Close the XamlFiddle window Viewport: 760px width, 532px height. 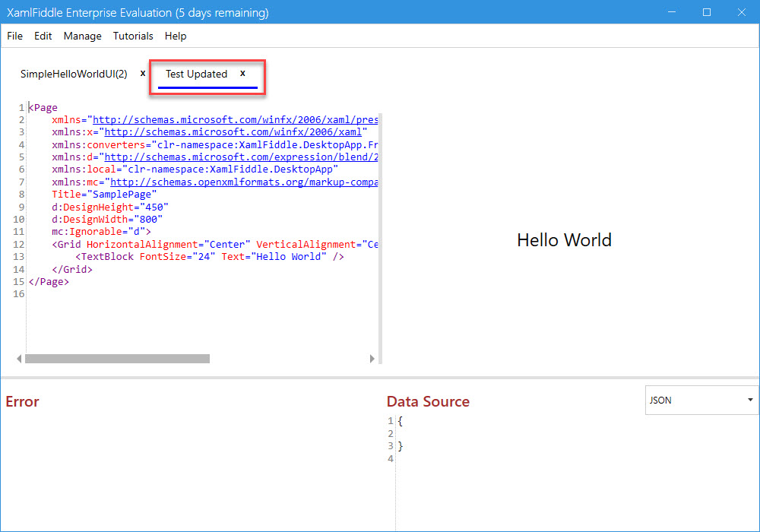click(x=742, y=12)
